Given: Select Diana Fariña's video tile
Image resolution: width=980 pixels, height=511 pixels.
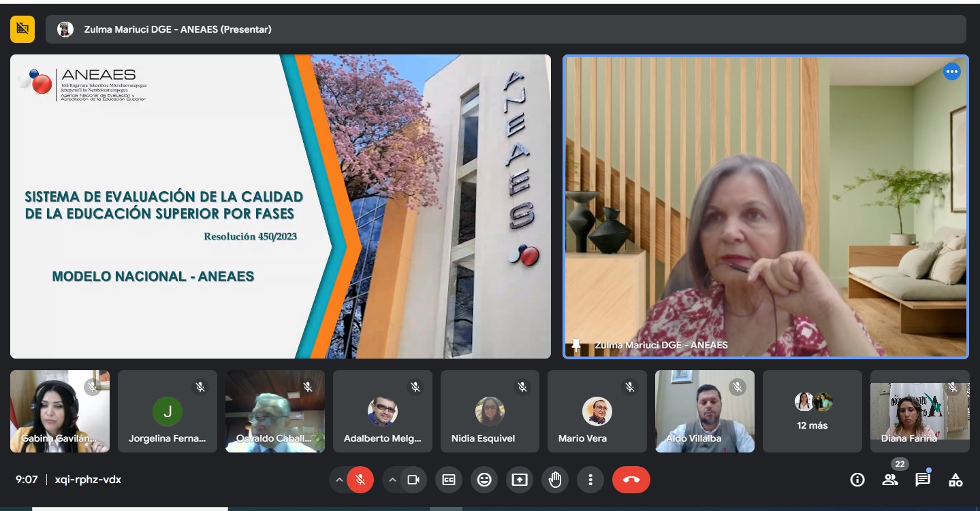Looking at the screenshot, I should pyautogui.click(x=920, y=411).
